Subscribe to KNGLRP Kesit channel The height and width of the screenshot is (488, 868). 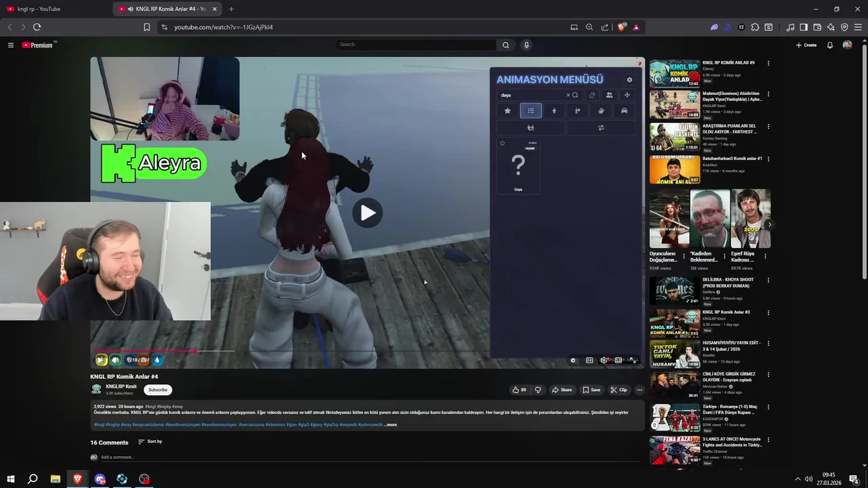pos(158,390)
